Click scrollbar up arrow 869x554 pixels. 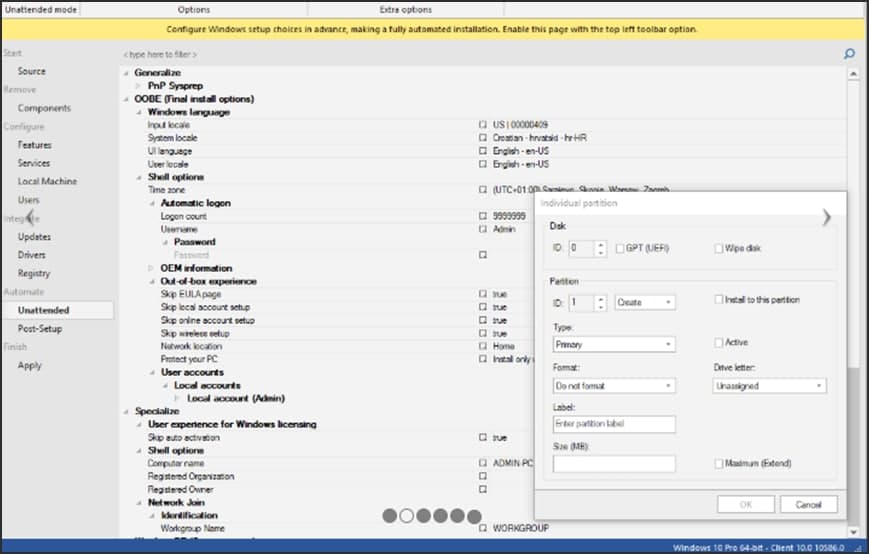(853, 74)
